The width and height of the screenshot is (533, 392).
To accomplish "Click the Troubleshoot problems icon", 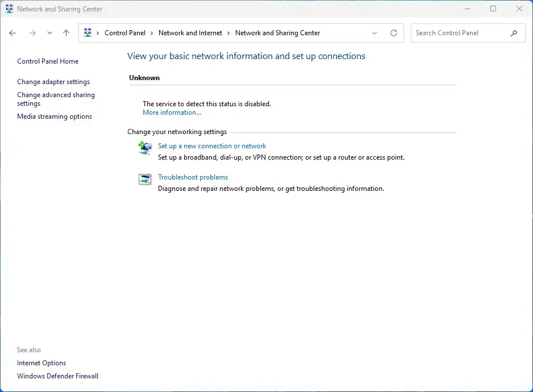I will point(145,179).
